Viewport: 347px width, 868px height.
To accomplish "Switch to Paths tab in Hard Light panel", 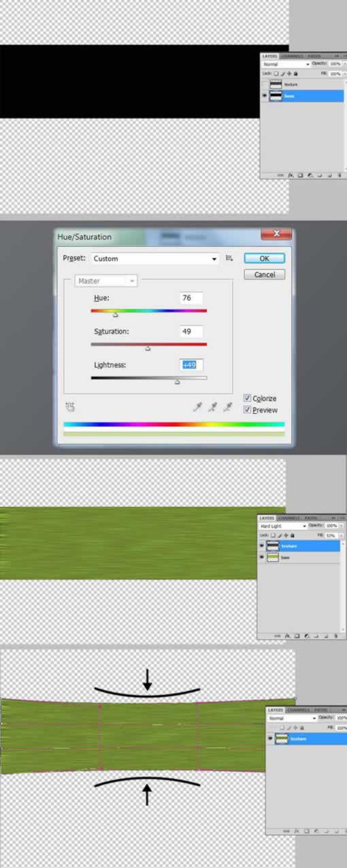I will tap(310, 518).
